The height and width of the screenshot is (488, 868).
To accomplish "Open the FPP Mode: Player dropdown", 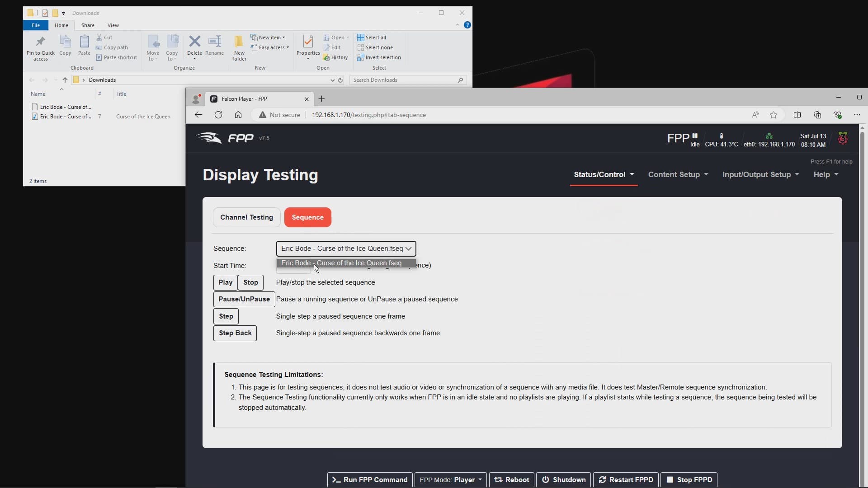I will pyautogui.click(x=450, y=480).
